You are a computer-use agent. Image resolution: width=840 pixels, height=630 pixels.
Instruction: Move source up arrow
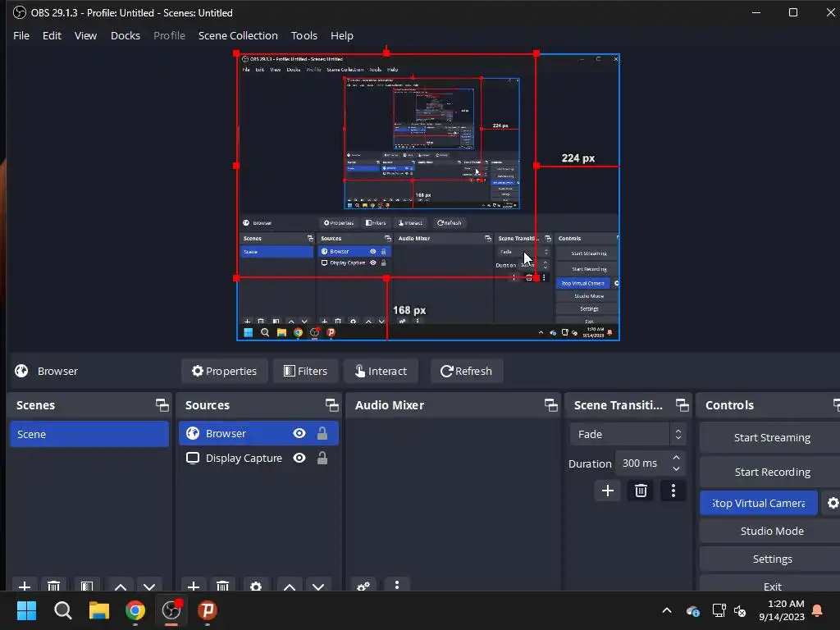click(290, 586)
